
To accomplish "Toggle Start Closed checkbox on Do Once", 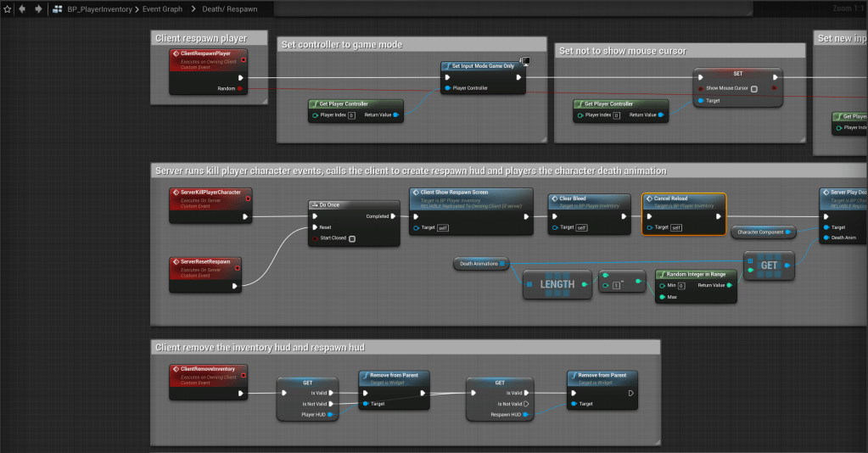I will pyautogui.click(x=352, y=238).
